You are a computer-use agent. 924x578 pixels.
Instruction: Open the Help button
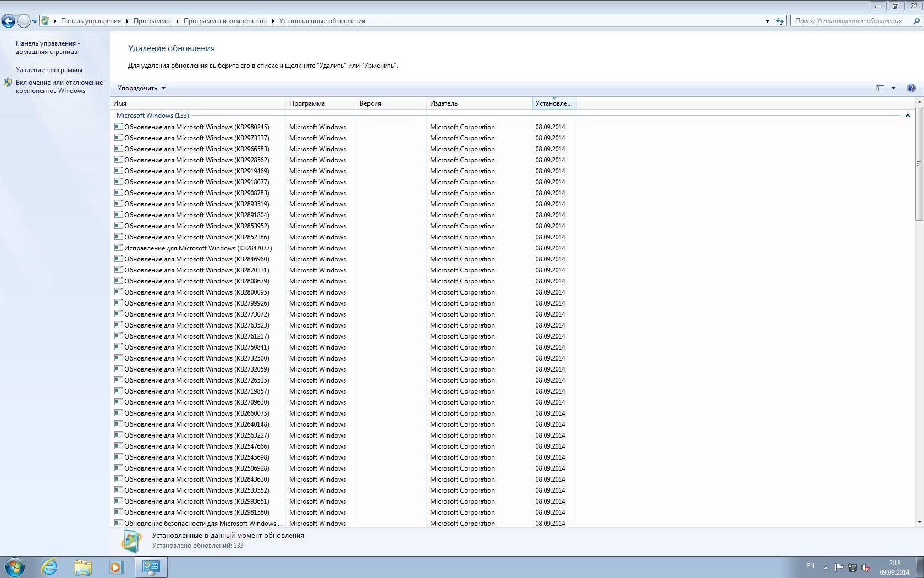(911, 88)
